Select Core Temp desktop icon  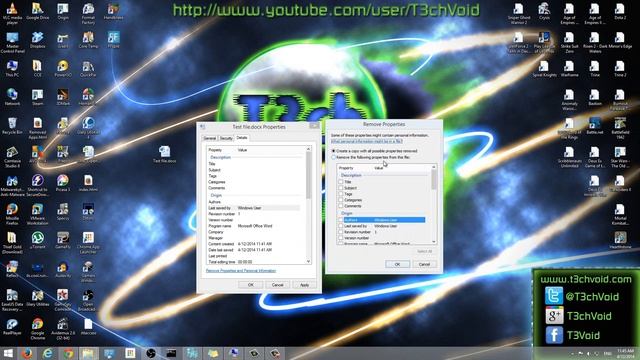pos(88,40)
